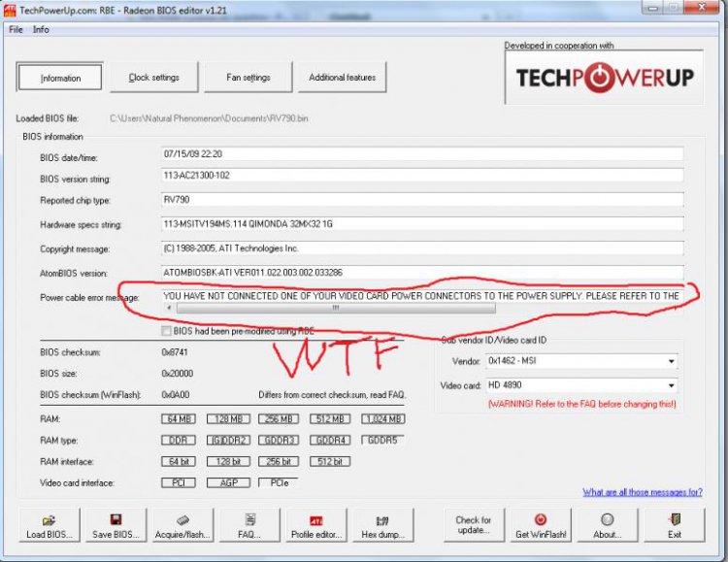728x562 pixels.
Task: Check for update button
Action: pyautogui.click(x=474, y=525)
